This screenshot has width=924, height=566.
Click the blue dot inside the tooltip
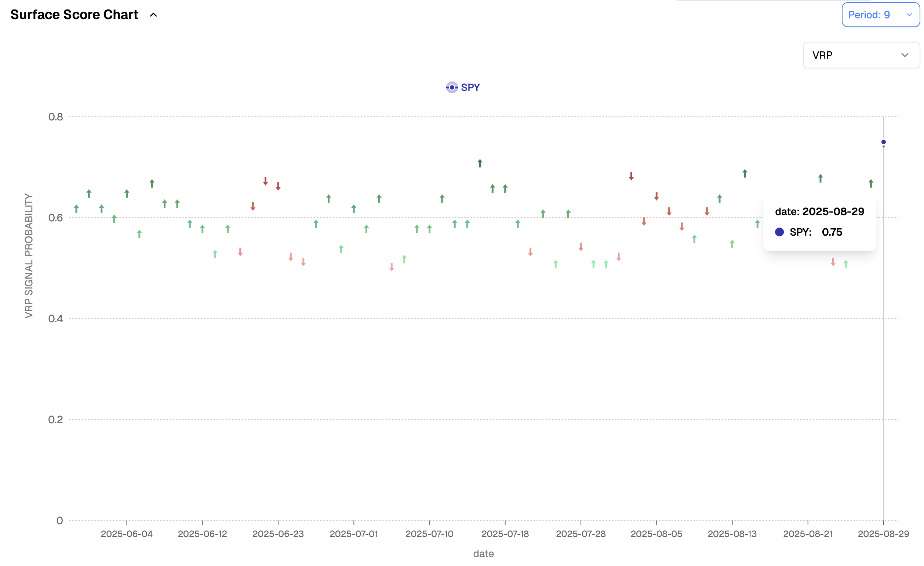(x=779, y=232)
